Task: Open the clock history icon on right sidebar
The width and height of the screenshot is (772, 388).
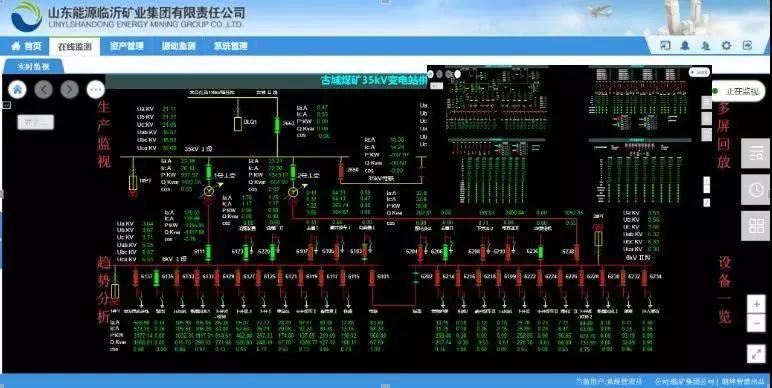Action: (x=755, y=190)
